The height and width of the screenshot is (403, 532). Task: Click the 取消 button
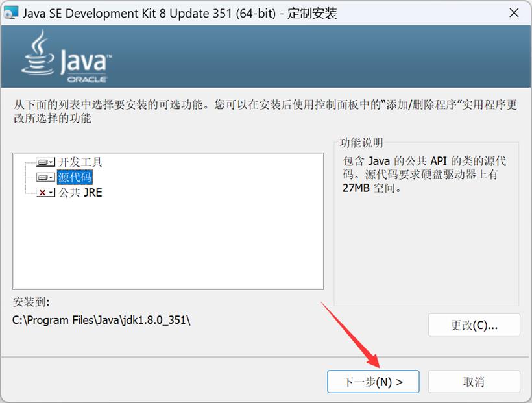[474, 382]
